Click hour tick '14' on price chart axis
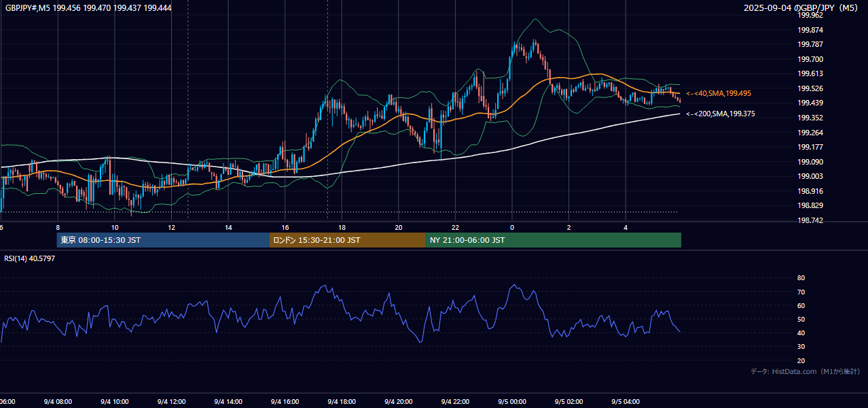Image resolution: width=868 pixels, height=408 pixels. tap(228, 228)
